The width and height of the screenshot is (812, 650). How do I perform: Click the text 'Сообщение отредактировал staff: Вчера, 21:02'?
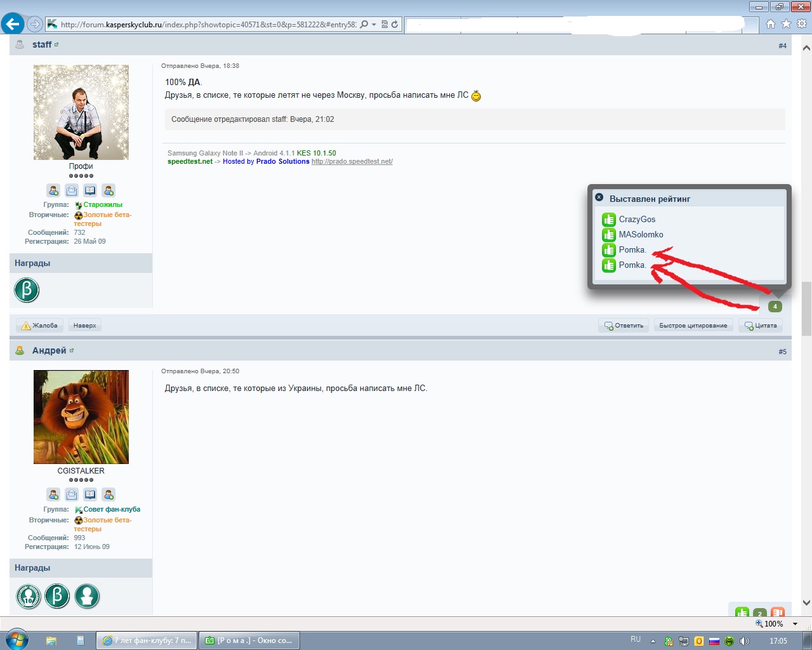click(252, 119)
